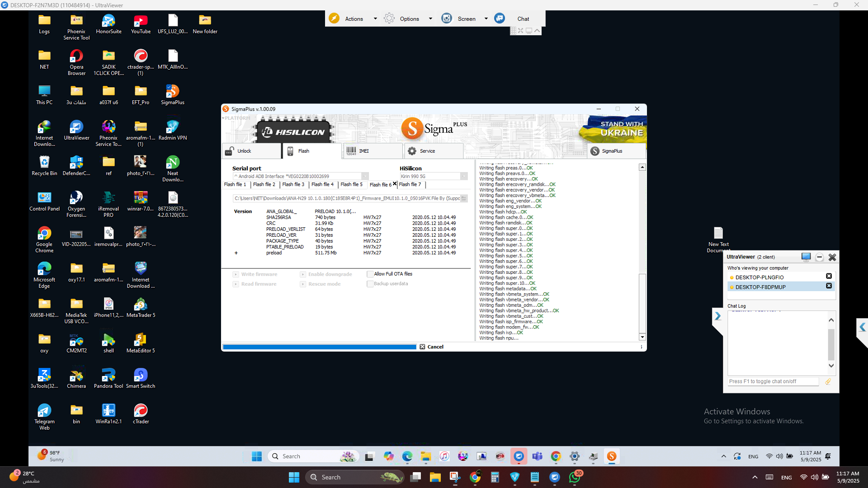Open the Chimera desktop icon

pyautogui.click(x=76, y=378)
